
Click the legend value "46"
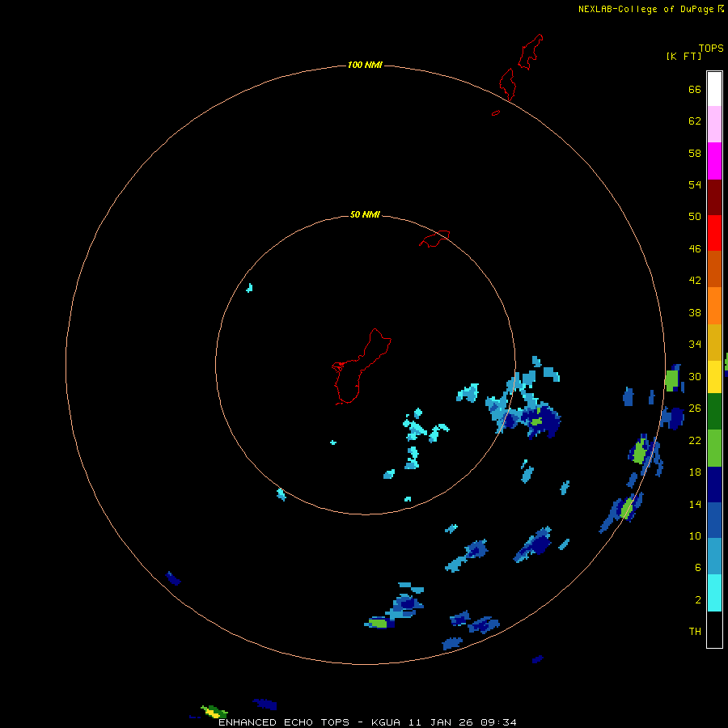tap(695, 249)
